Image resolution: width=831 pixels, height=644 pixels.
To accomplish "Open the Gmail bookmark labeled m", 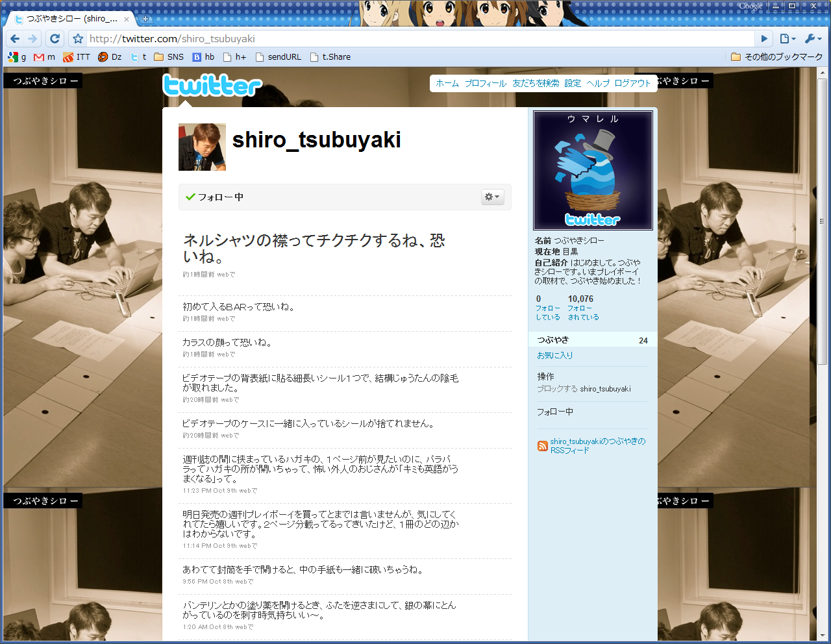I will click(45, 57).
